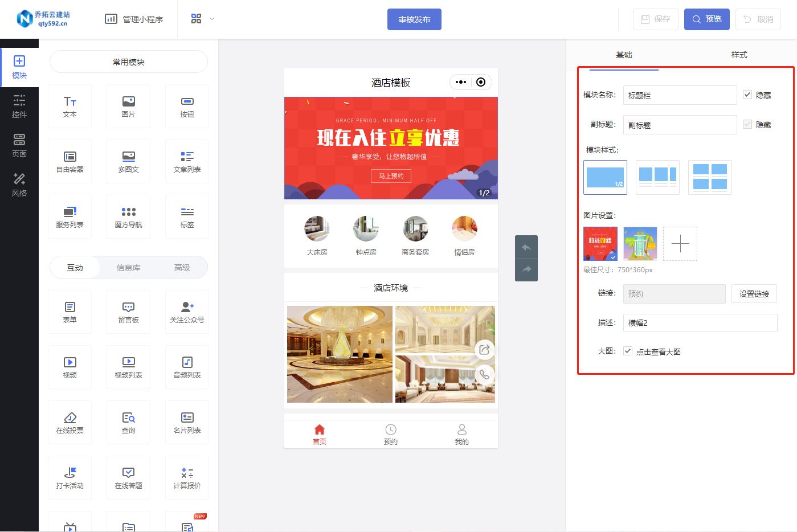Switch to the 页面 panel icon
This screenshot has width=797, height=532.
click(x=19, y=145)
